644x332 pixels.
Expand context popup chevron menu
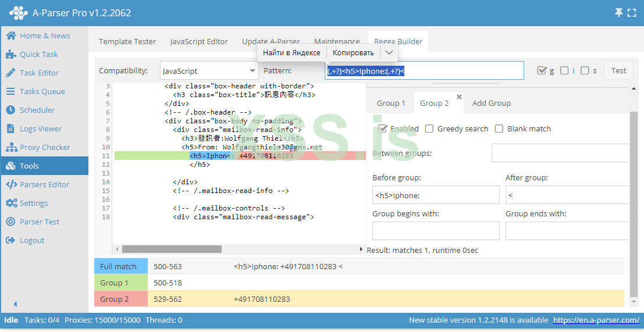point(389,52)
